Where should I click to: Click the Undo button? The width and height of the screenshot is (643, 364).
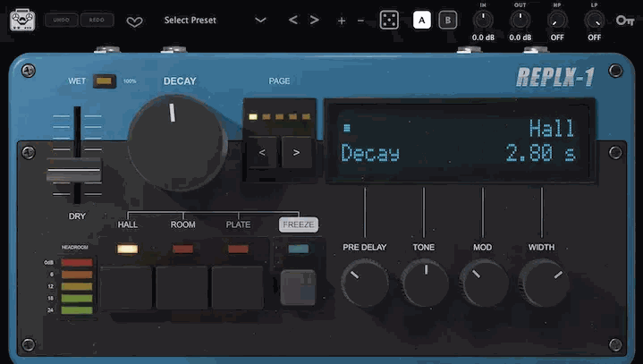point(61,20)
